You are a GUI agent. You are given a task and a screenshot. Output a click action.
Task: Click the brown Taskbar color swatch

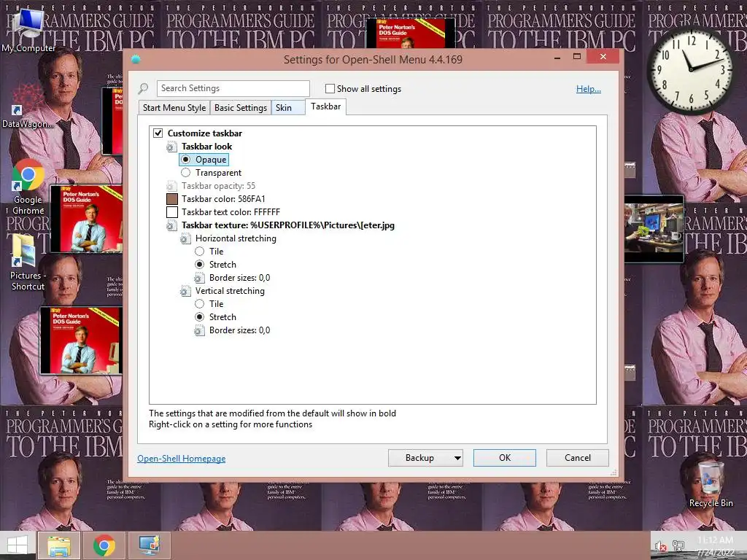tap(172, 199)
